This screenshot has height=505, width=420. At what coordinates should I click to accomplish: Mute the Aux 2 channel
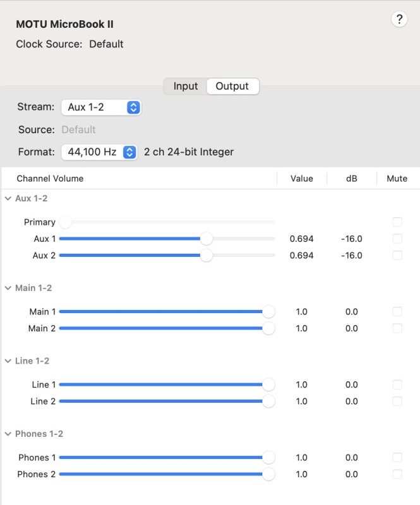(397, 256)
